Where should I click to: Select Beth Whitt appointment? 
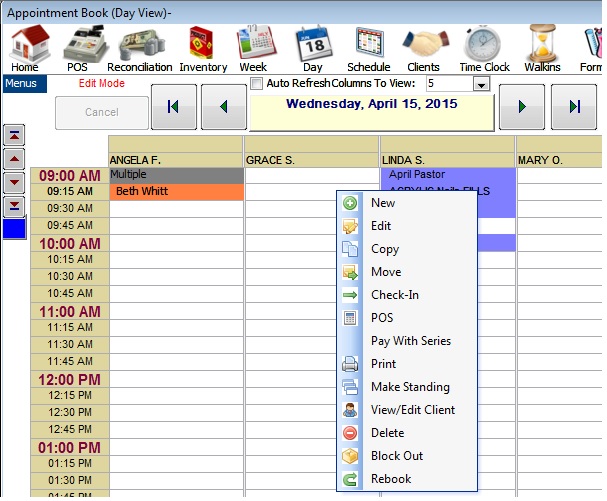[177, 192]
